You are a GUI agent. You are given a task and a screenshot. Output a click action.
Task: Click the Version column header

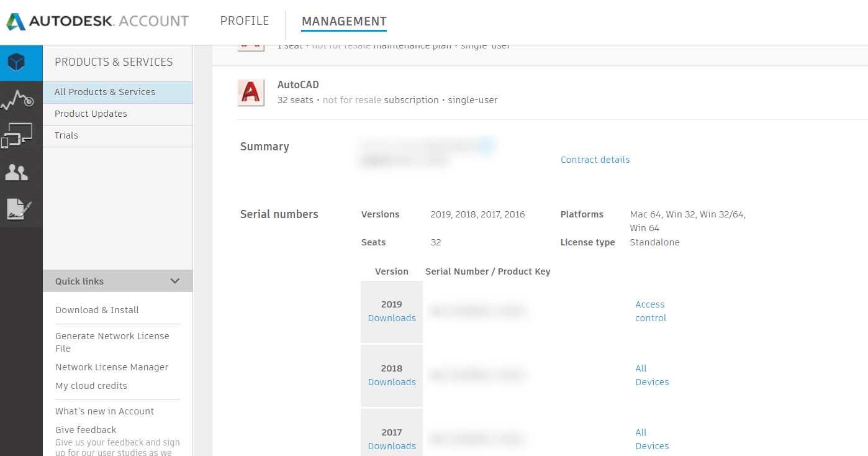click(392, 271)
